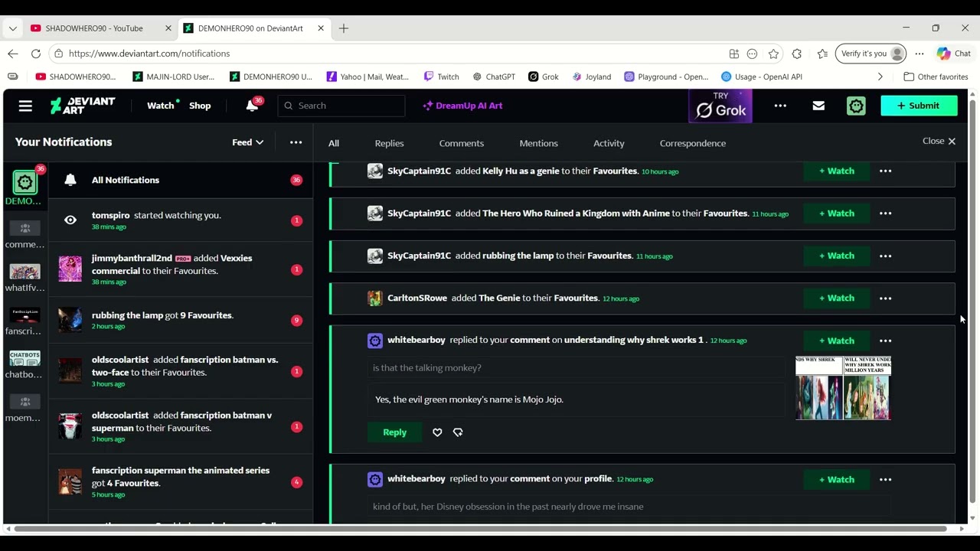Open the Other favorites folder
The height and width of the screenshot is (551, 980).
pyautogui.click(x=936, y=77)
